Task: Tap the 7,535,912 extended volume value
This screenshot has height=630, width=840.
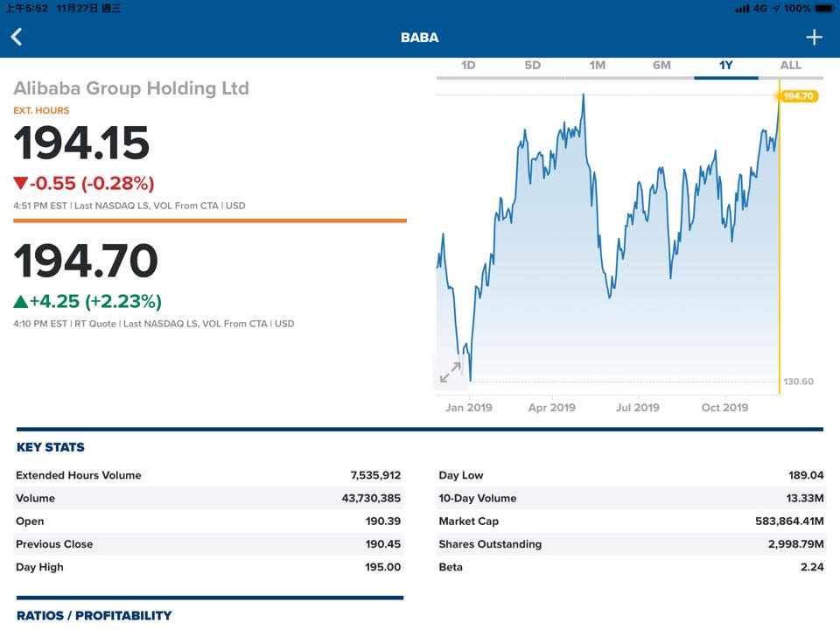Action: point(375,475)
